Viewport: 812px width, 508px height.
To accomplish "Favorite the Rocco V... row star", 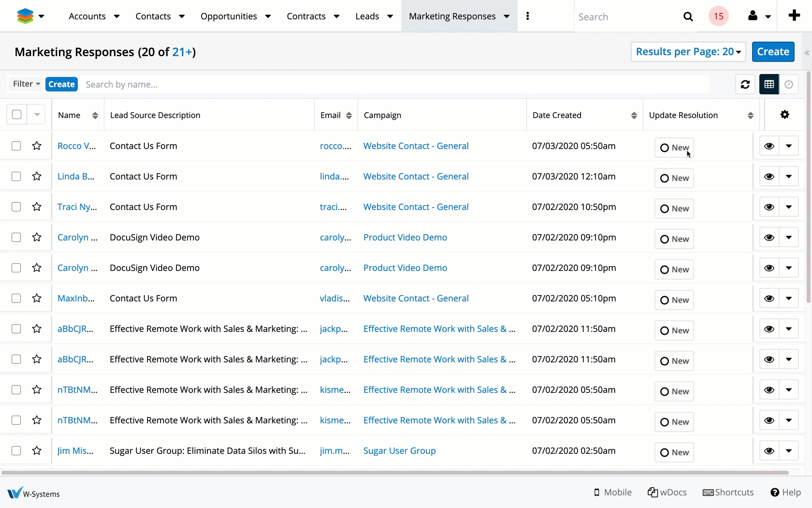I will point(37,146).
